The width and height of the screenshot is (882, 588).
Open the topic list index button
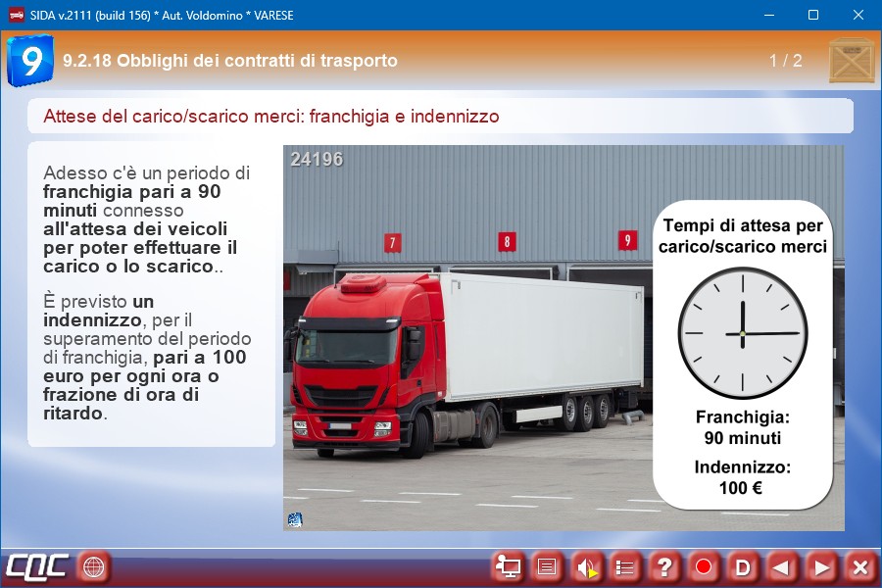pos(625,567)
